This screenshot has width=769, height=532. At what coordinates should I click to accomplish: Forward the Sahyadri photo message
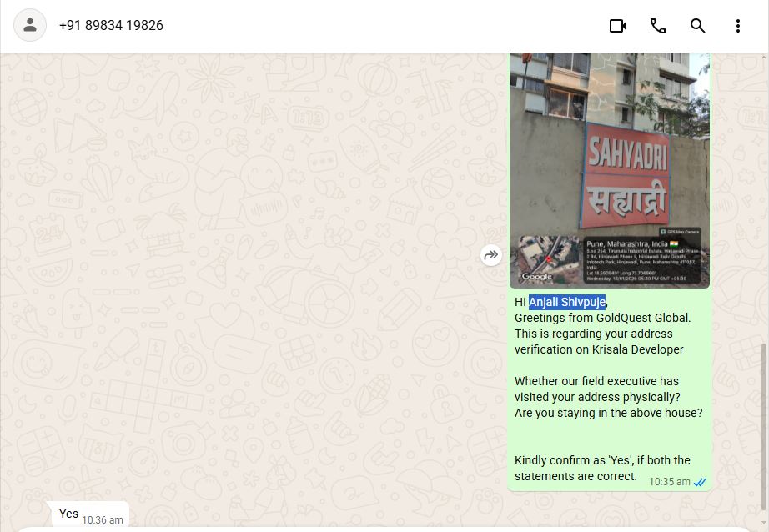[x=491, y=255]
